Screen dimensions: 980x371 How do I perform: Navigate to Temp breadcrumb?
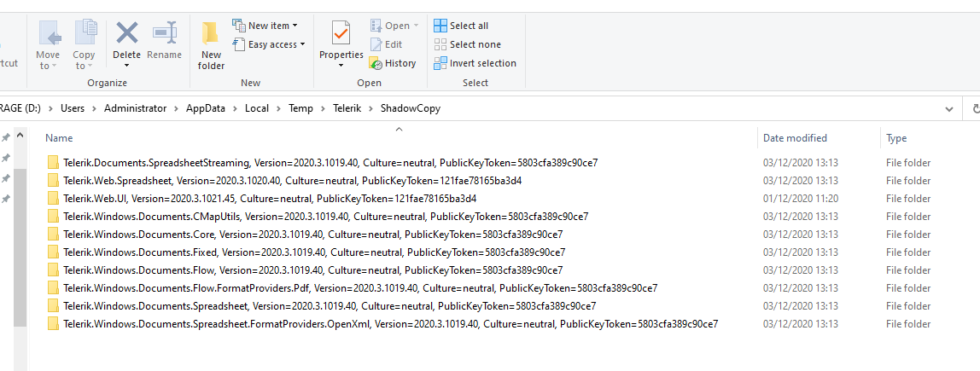pyautogui.click(x=301, y=108)
